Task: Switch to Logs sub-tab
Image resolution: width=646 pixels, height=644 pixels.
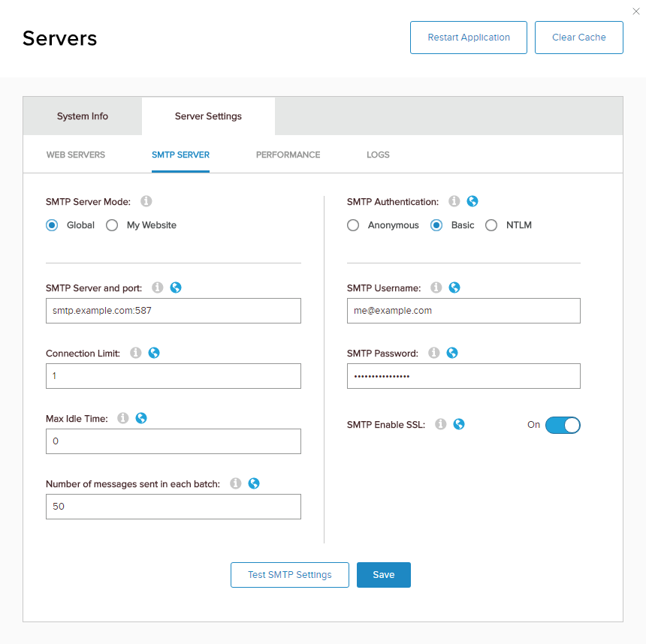Action: pyautogui.click(x=378, y=155)
